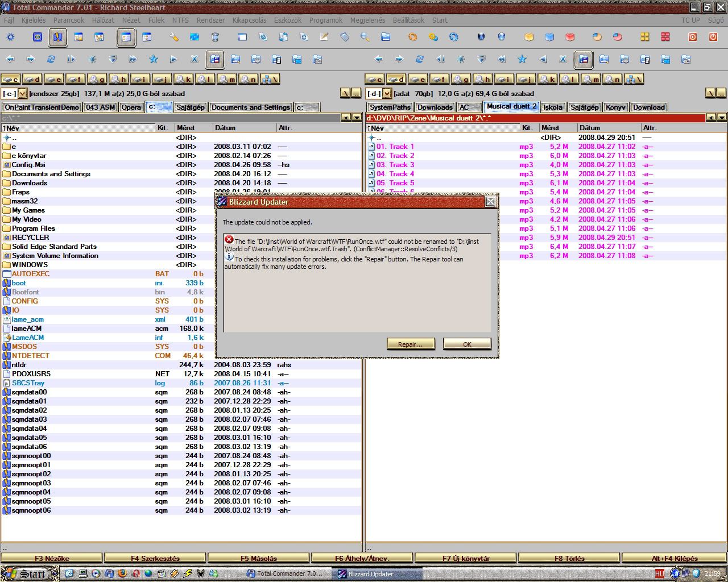The height and width of the screenshot is (582, 728).
Task: Click the yellow four-square grid icon
Action: pos(645,38)
